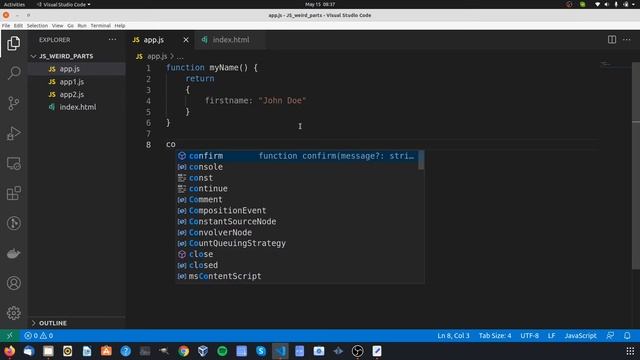
Task: Open the Remote Explorer view
Action: click(13, 163)
